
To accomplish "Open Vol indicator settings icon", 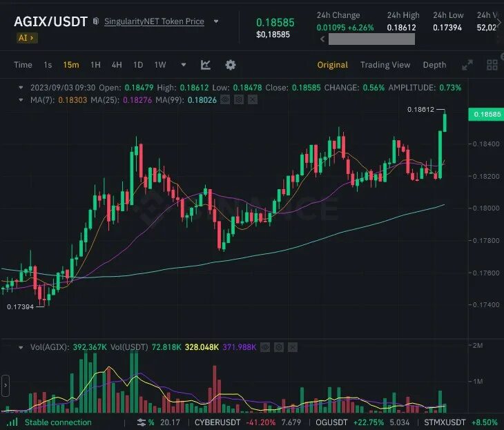I will point(279,347).
